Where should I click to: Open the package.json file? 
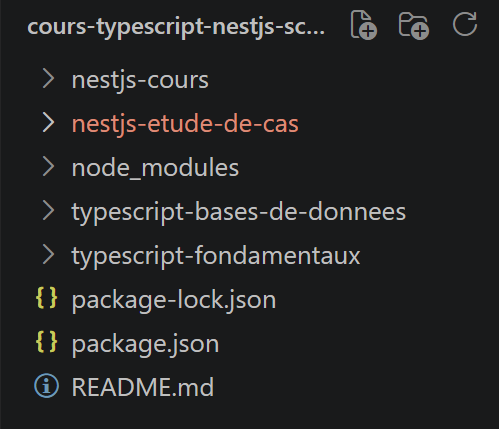[x=145, y=344]
